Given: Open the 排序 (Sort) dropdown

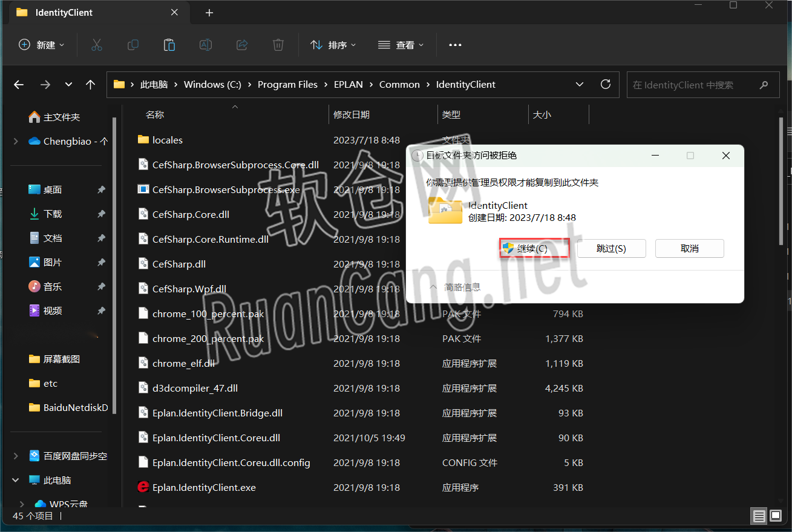Looking at the screenshot, I should pyautogui.click(x=333, y=44).
